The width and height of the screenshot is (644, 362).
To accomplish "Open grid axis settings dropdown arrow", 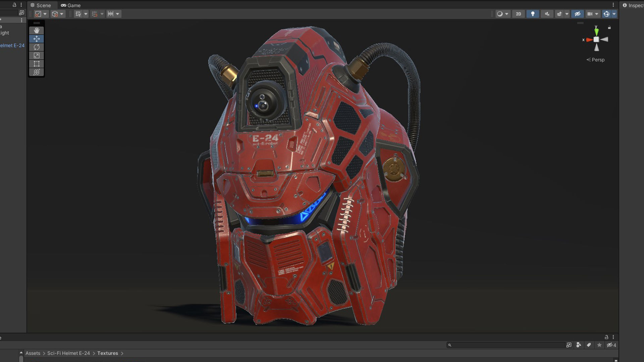I will point(86,14).
